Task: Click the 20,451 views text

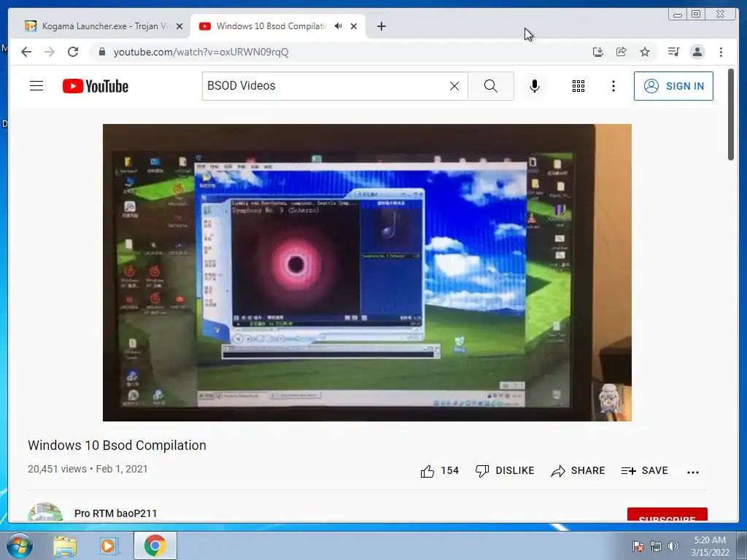Action: click(57, 469)
